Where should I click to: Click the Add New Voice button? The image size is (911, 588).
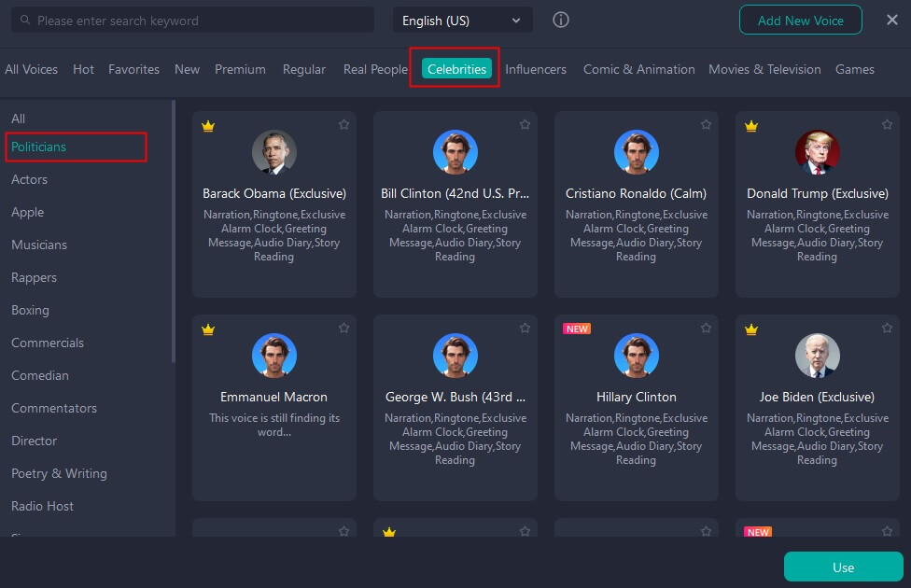[x=800, y=21]
